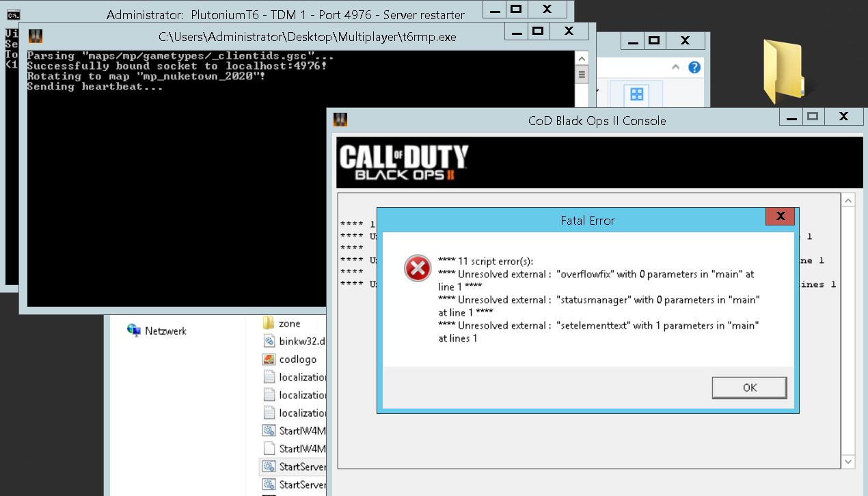The image size is (868, 496).
Task: Click the scrollbar thumb in t6rmp.exe window
Action: 582,74
